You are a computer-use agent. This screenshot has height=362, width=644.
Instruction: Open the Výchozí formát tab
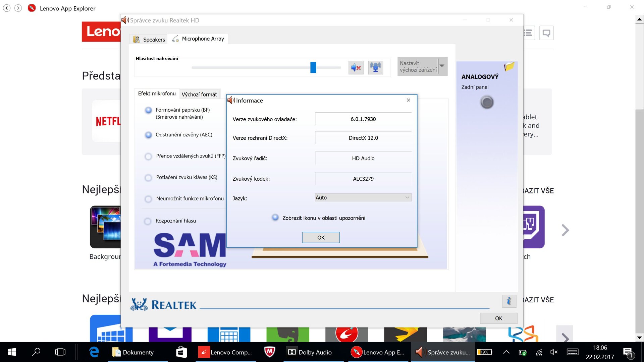pyautogui.click(x=200, y=94)
